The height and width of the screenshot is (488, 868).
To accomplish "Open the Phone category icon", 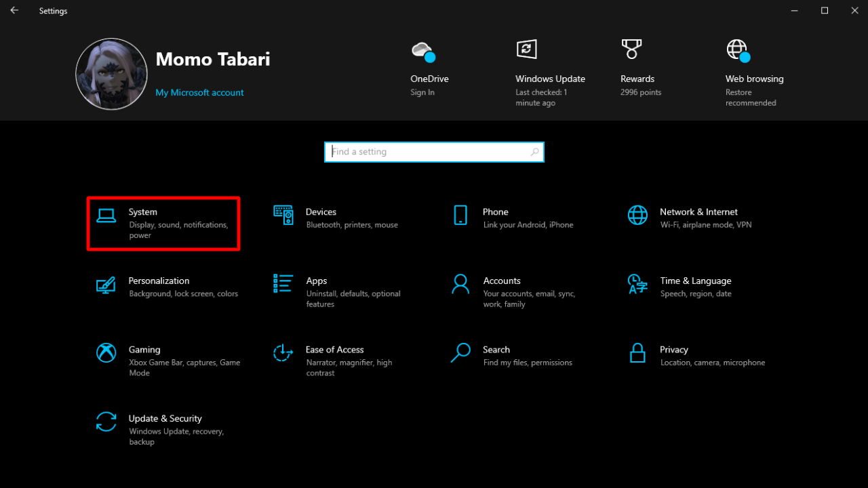I will [x=460, y=215].
